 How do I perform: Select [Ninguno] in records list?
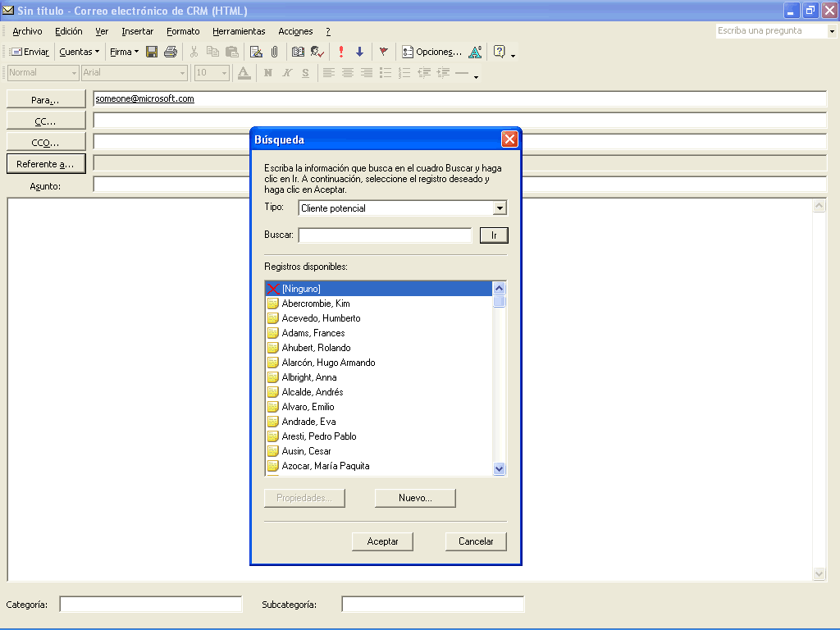coord(379,289)
